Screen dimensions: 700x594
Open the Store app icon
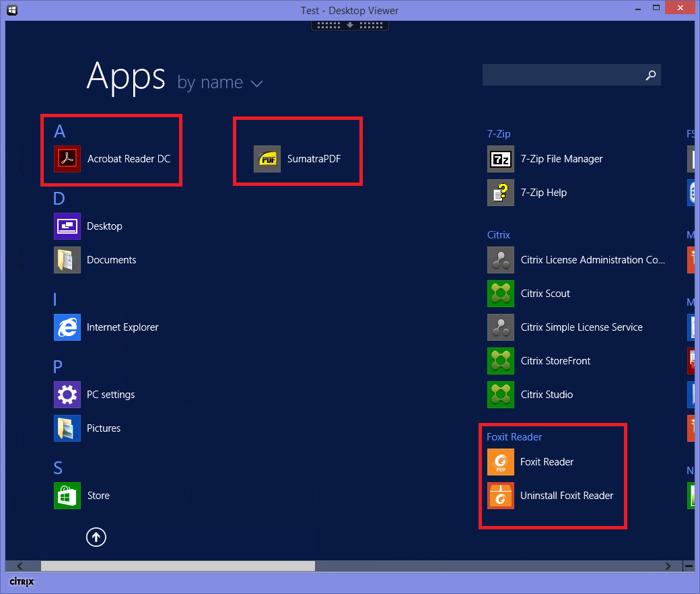pos(67,496)
